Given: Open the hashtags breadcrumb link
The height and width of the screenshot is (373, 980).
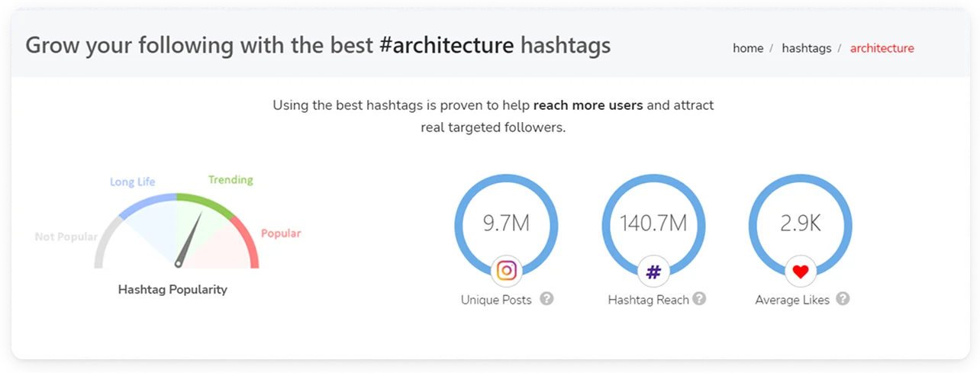Looking at the screenshot, I should [806, 48].
